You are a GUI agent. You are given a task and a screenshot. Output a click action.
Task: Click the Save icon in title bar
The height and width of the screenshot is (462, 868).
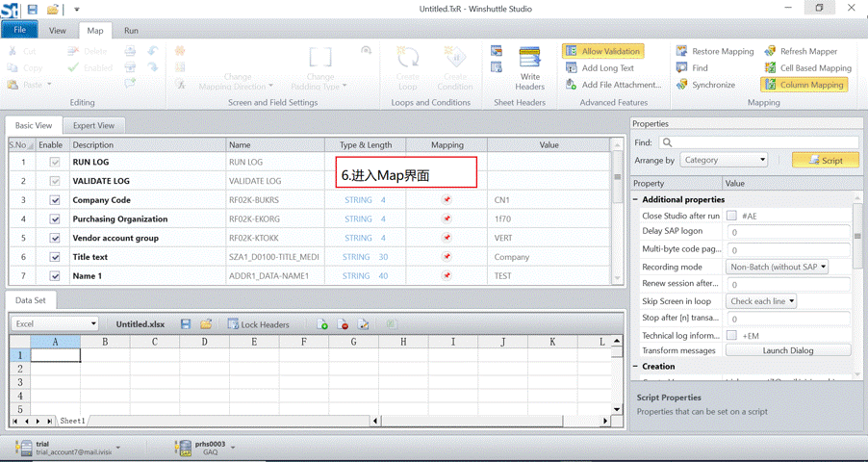(33, 9)
